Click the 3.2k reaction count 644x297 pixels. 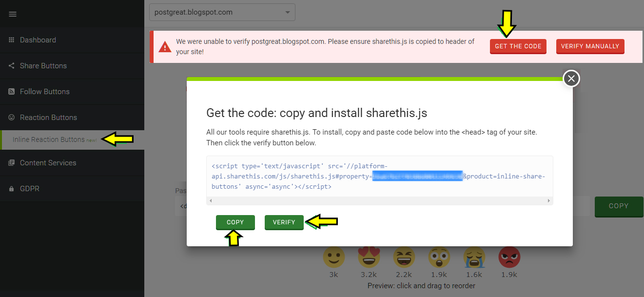tap(369, 275)
